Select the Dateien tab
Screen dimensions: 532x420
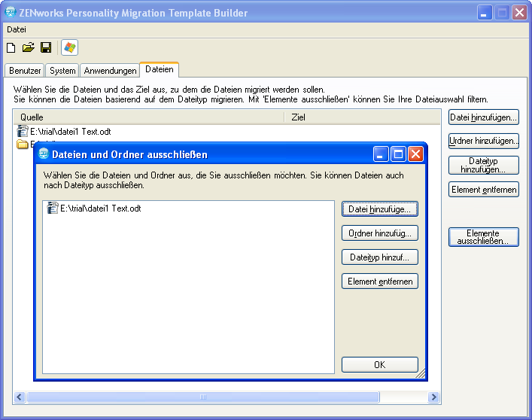tap(159, 69)
